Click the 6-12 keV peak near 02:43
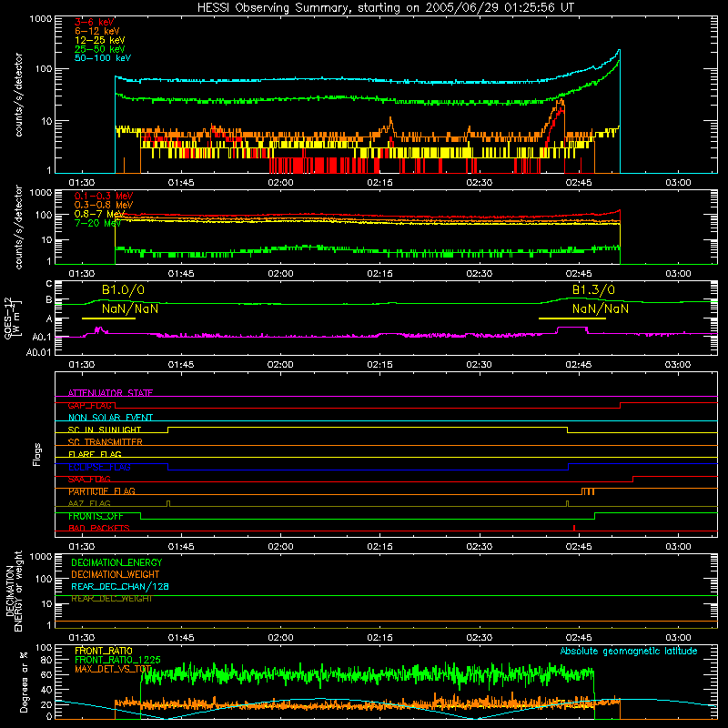The width and height of the screenshot is (728, 728). click(x=561, y=101)
